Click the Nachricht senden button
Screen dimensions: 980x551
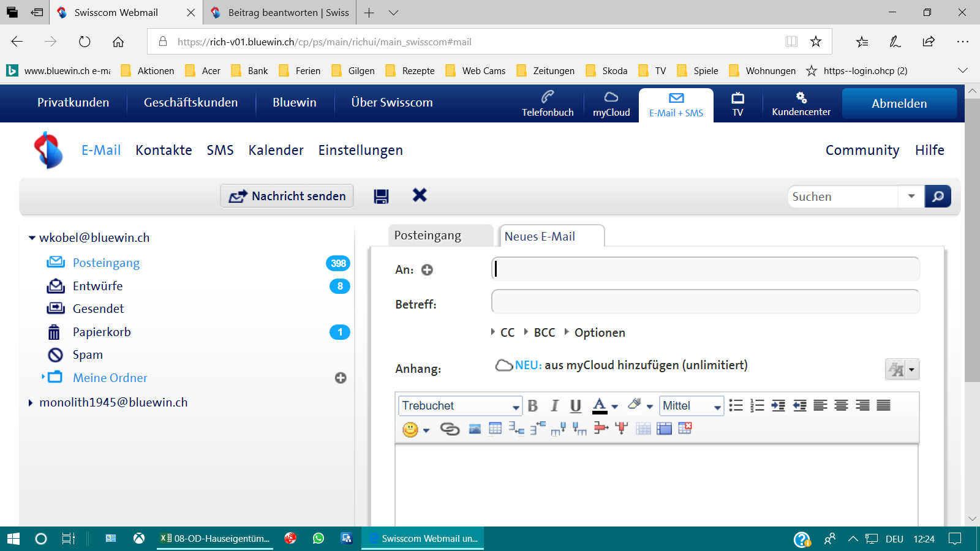pyautogui.click(x=287, y=196)
